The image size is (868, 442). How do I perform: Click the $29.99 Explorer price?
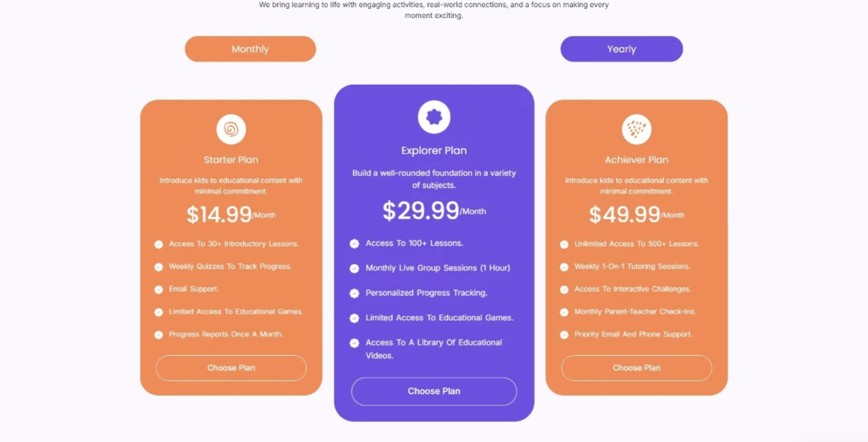421,211
